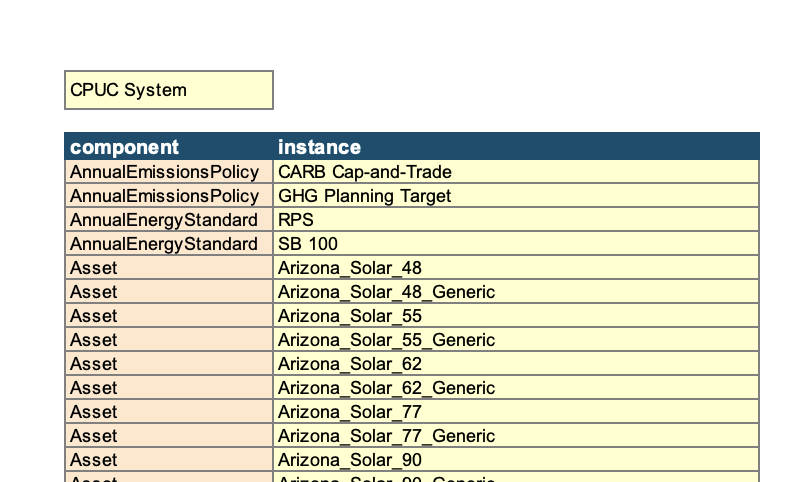Select the Arizona_Solar_77_Generic cell
Image resolution: width=802 pixels, height=482 pixels.
coord(515,436)
